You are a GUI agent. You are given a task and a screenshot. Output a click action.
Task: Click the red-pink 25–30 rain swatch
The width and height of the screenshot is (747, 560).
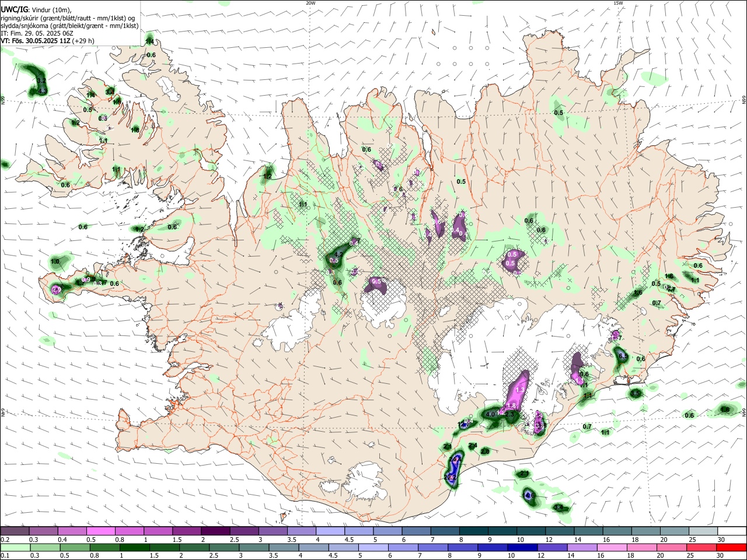(701, 548)
